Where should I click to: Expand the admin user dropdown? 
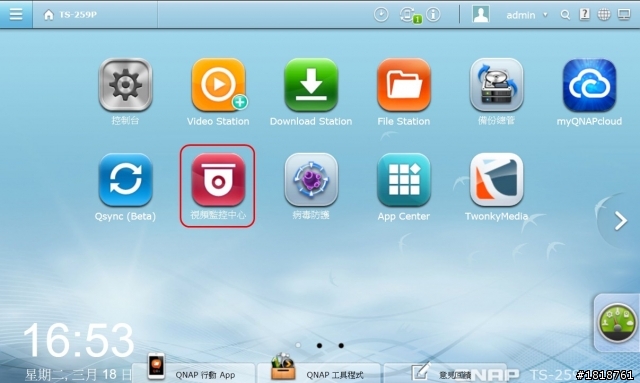pos(545,15)
